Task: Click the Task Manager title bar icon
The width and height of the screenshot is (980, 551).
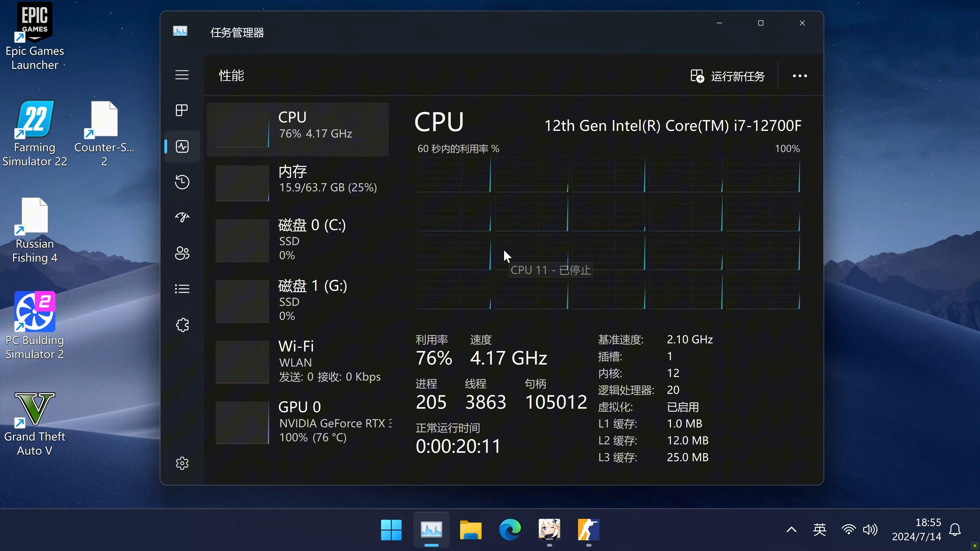Action: 180,31
